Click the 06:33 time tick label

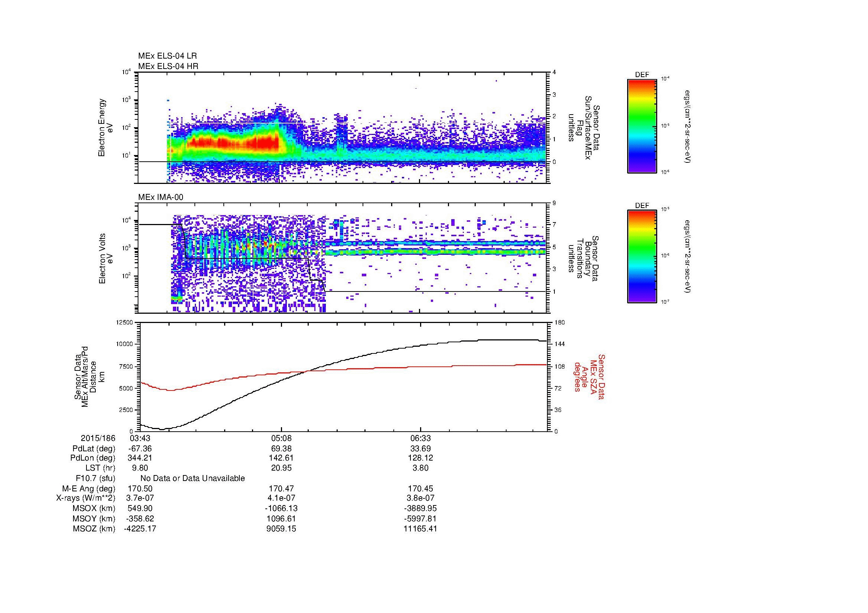(420, 438)
